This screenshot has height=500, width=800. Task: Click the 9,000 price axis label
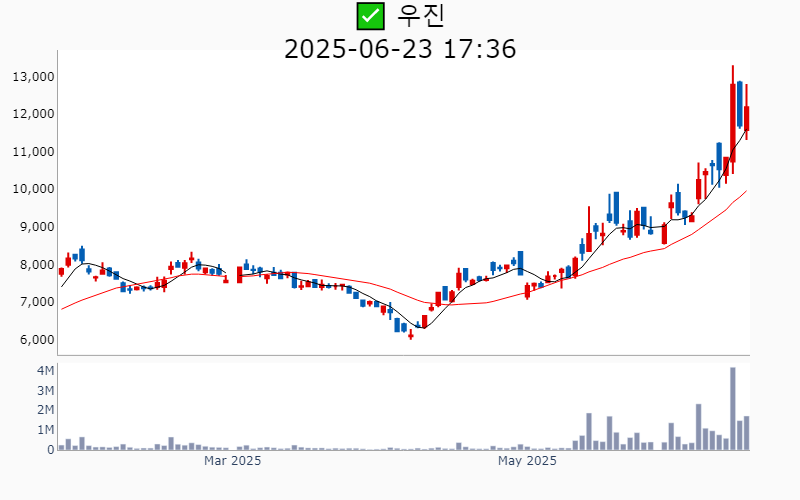tap(37, 227)
